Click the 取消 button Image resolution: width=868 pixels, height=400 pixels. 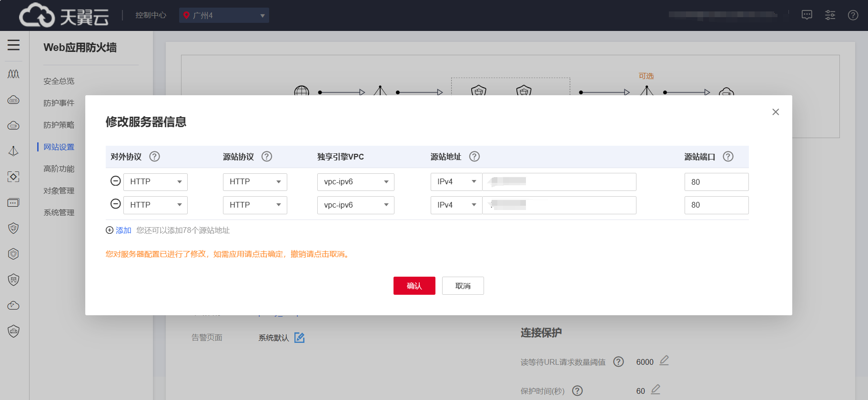point(463,286)
